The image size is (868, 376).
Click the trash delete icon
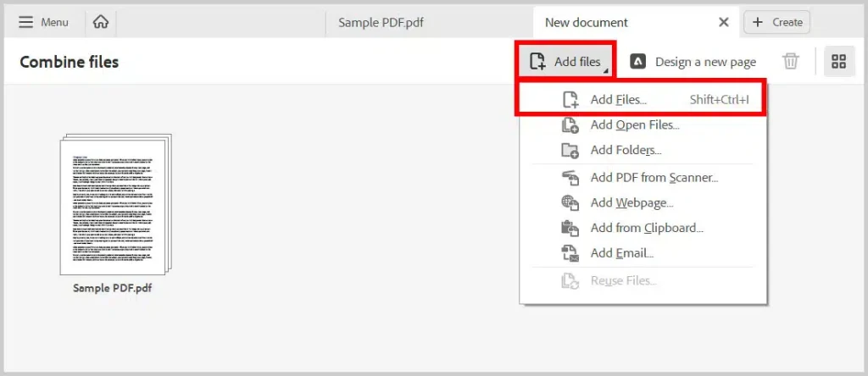[x=791, y=61]
